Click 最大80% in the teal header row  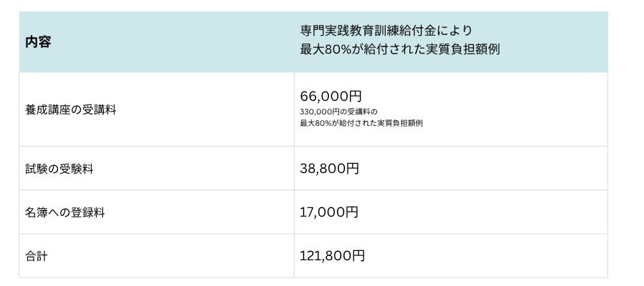326,51
